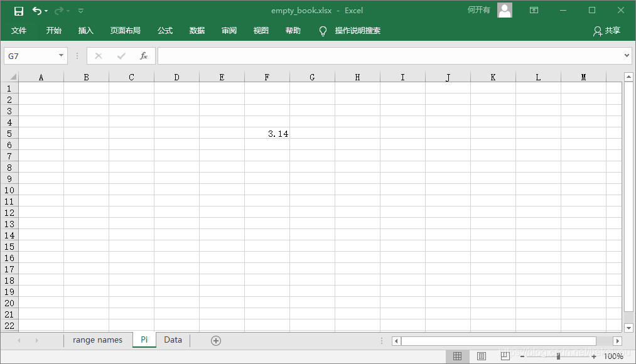Switch to the range names sheet tab
The width and height of the screenshot is (636, 364).
click(x=98, y=340)
